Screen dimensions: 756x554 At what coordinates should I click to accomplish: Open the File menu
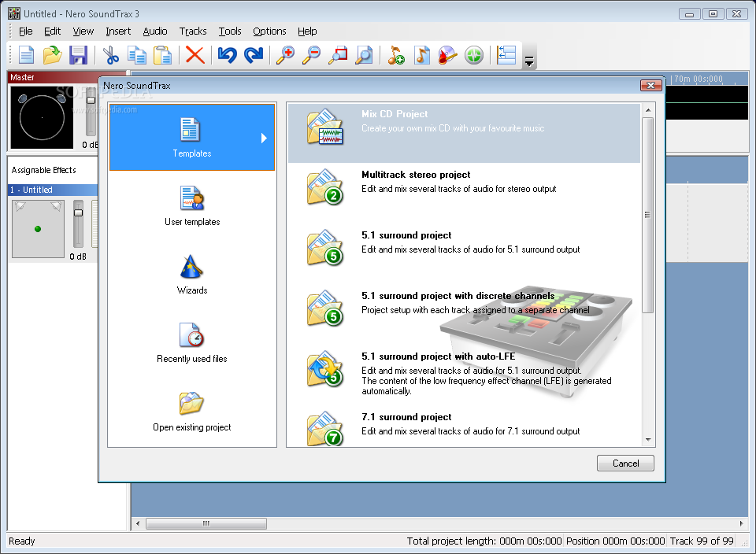click(25, 31)
